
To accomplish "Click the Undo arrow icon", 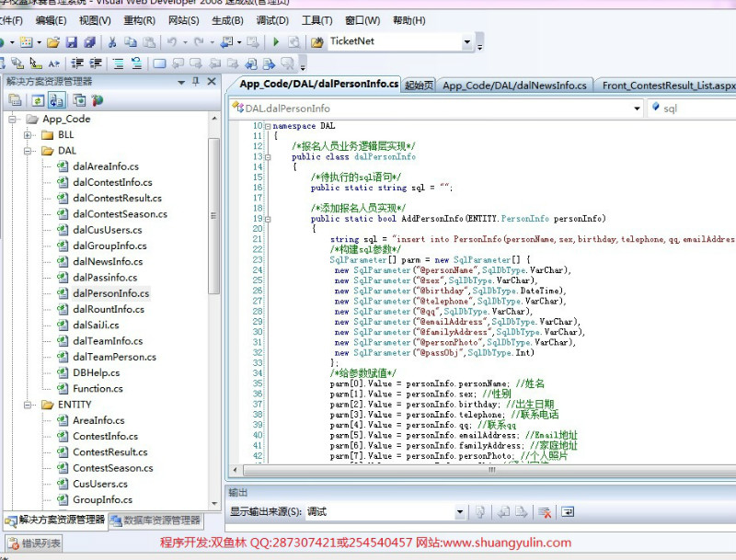I will pyautogui.click(x=172, y=42).
